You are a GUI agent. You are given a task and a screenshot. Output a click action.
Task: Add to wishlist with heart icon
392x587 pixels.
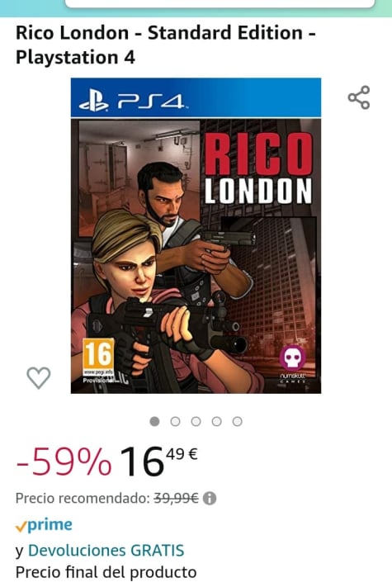coord(39,377)
